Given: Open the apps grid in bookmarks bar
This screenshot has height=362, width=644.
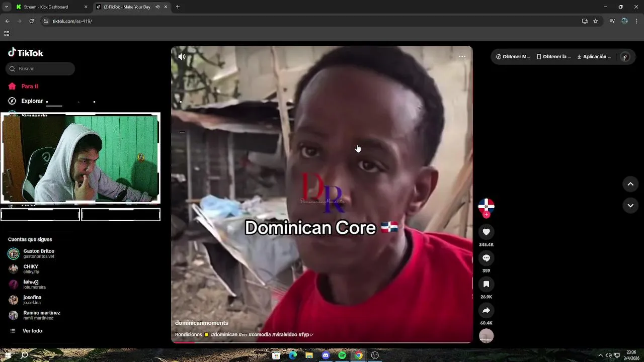Looking at the screenshot, I should pyautogui.click(x=7, y=34).
